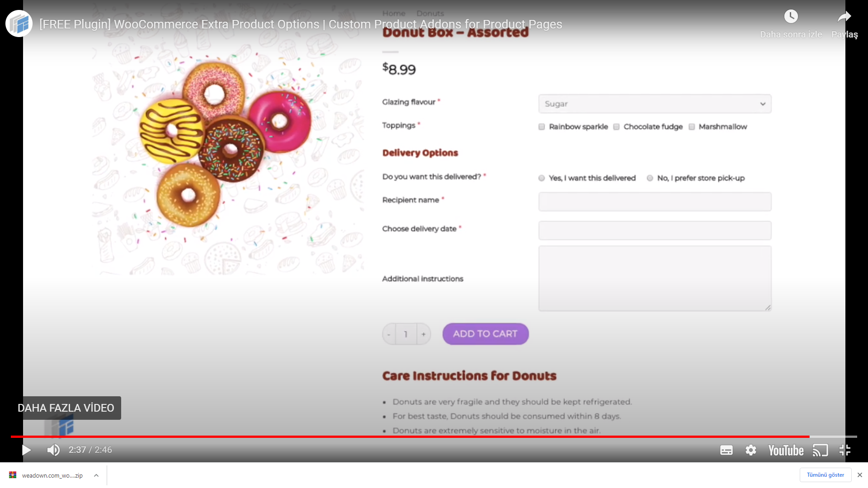
Task: Exit full screen mode
Action: [x=845, y=450]
